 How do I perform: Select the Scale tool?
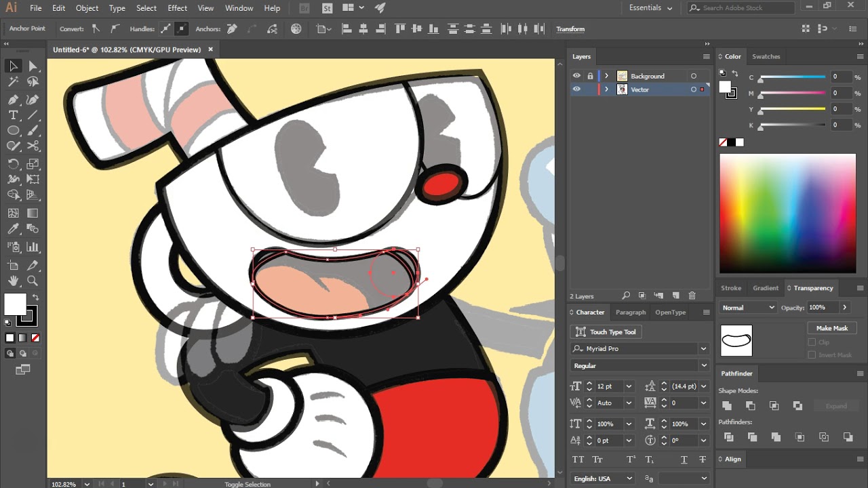coord(33,164)
